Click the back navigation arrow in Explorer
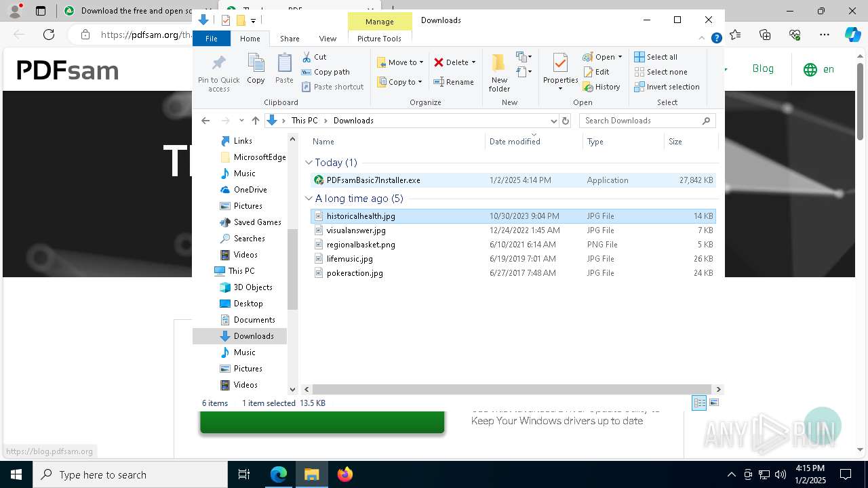The width and height of the screenshot is (868, 488). click(205, 121)
